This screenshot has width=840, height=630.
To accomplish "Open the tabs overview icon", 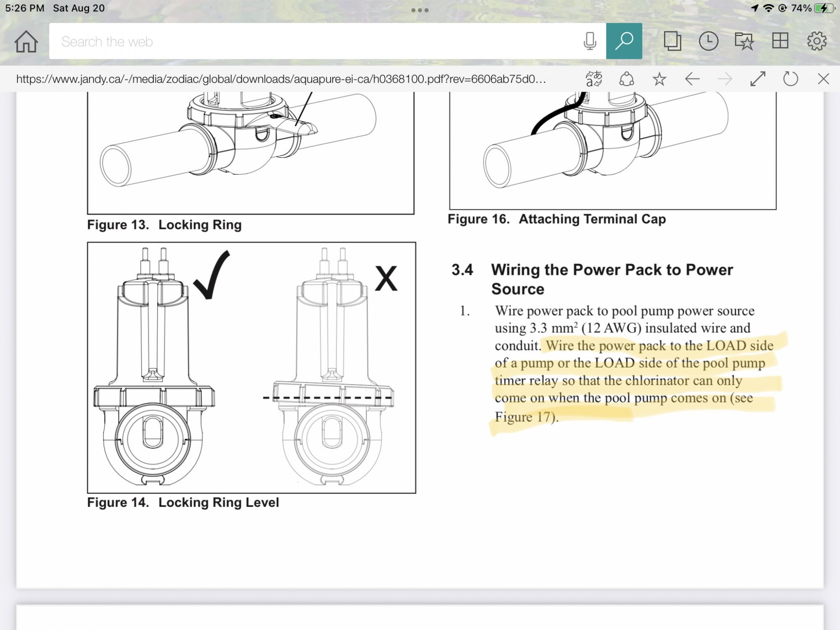I will click(x=672, y=41).
